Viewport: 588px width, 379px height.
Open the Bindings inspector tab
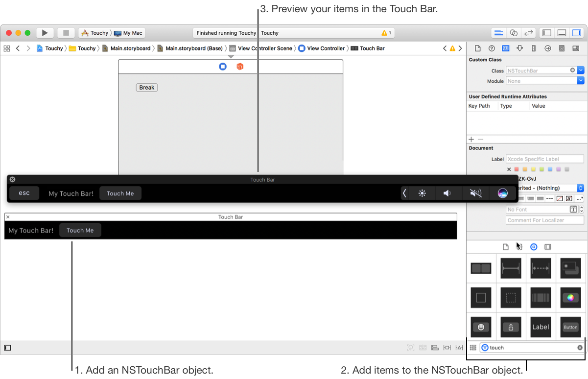(562, 48)
